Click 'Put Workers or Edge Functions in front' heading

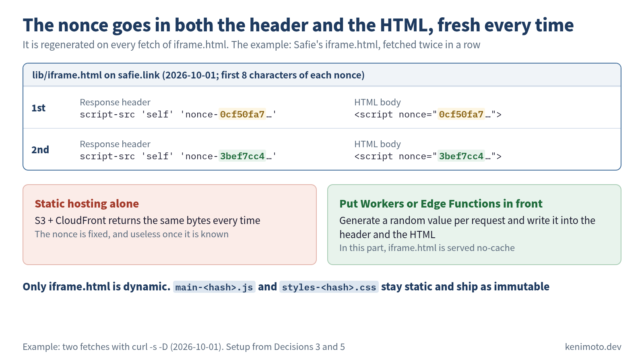pyautogui.click(x=441, y=204)
